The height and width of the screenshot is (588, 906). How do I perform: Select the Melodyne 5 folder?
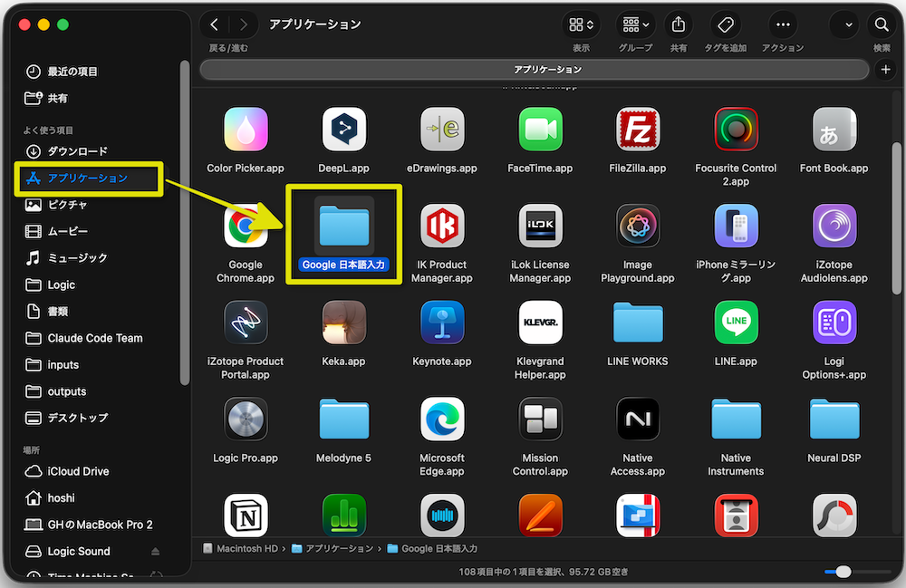tap(343, 419)
